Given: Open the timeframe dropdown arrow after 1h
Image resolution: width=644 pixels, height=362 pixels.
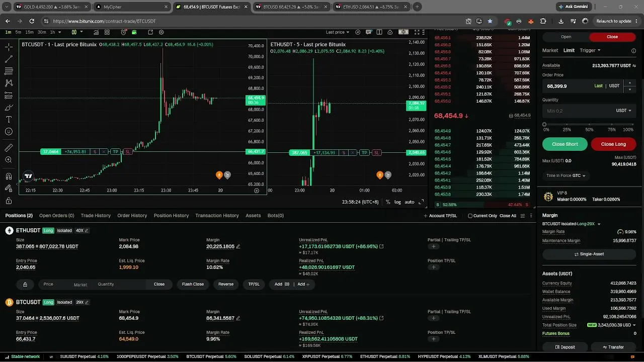Looking at the screenshot, I should point(60,32).
